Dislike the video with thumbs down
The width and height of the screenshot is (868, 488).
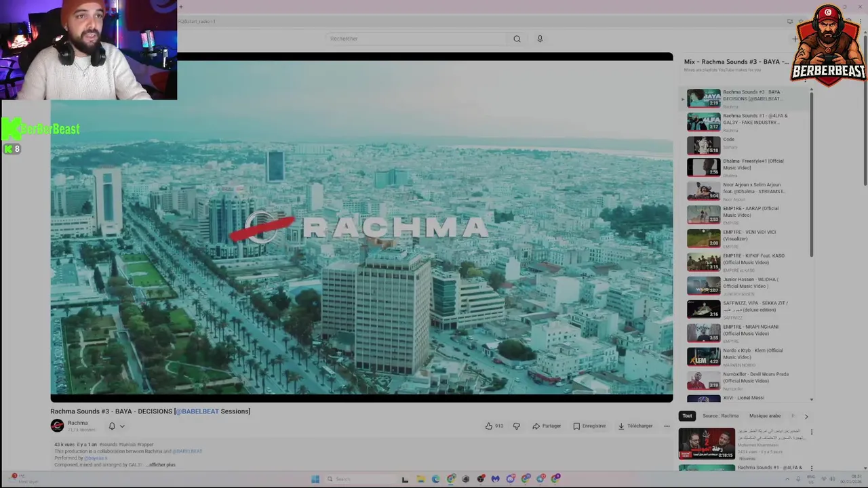click(517, 426)
